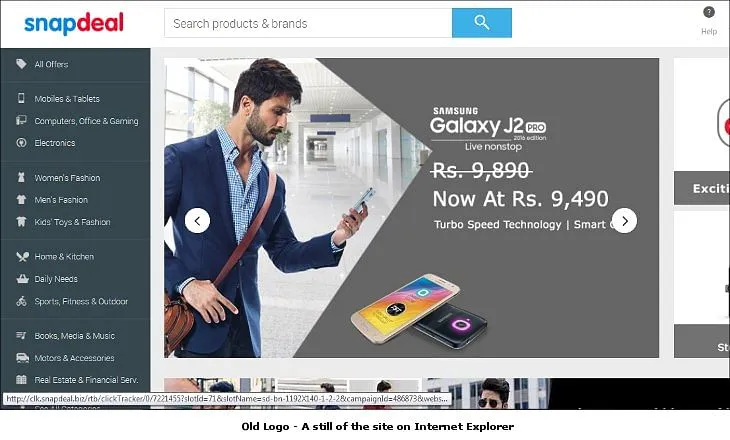This screenshot has width=730, height=440.
Task: Select the Men's Fashion t-shirt icon
Action: pyautogui.click(x=21, y=199)
